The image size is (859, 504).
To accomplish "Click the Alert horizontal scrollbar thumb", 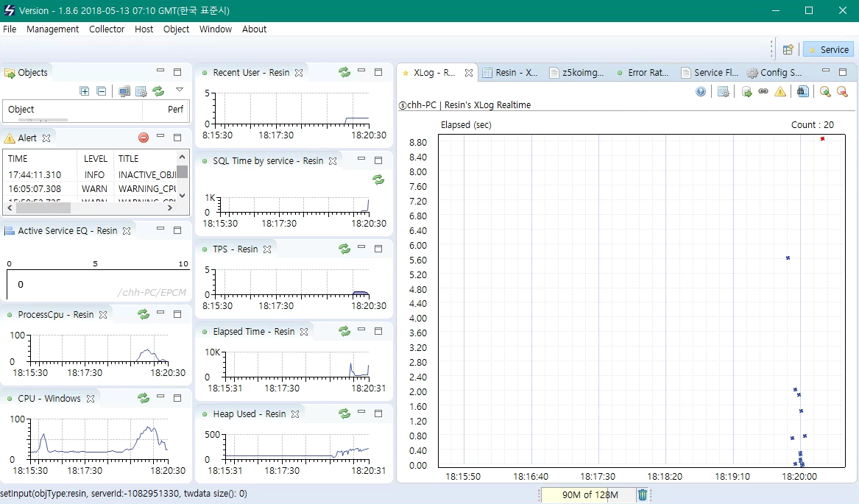I will pos(43,208).
